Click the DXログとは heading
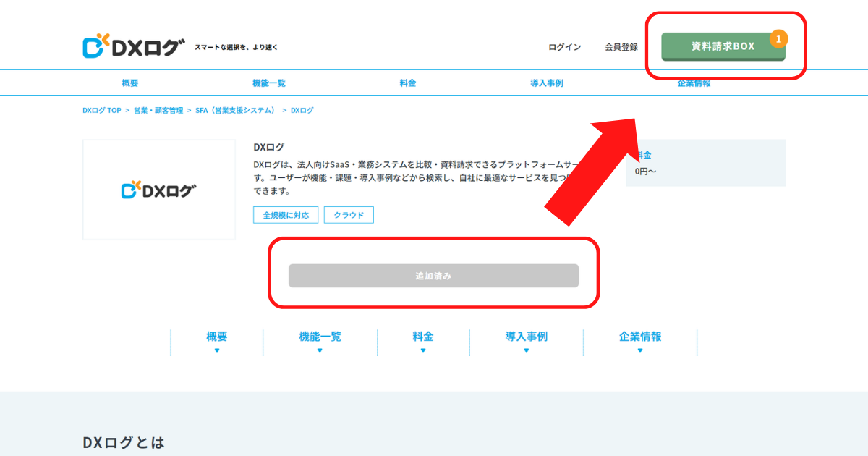This screenshot has width=868, height=456. tap(124, 442)
